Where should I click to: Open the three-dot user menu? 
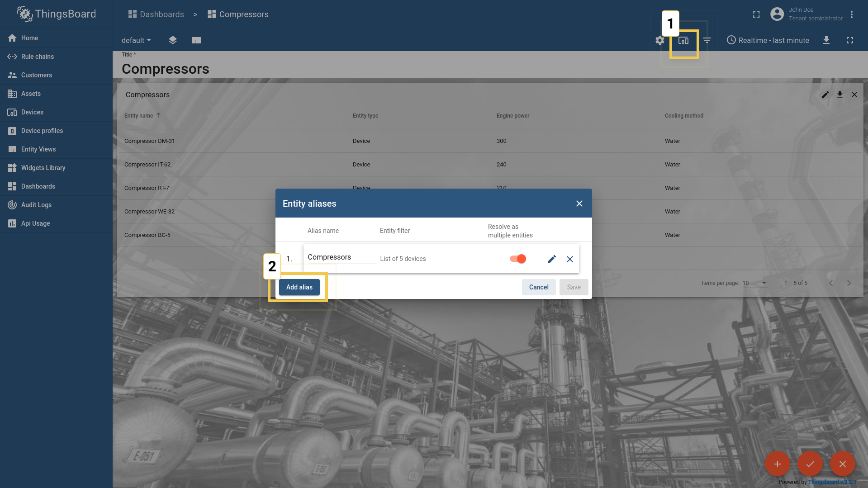click(x=852, y=14)
